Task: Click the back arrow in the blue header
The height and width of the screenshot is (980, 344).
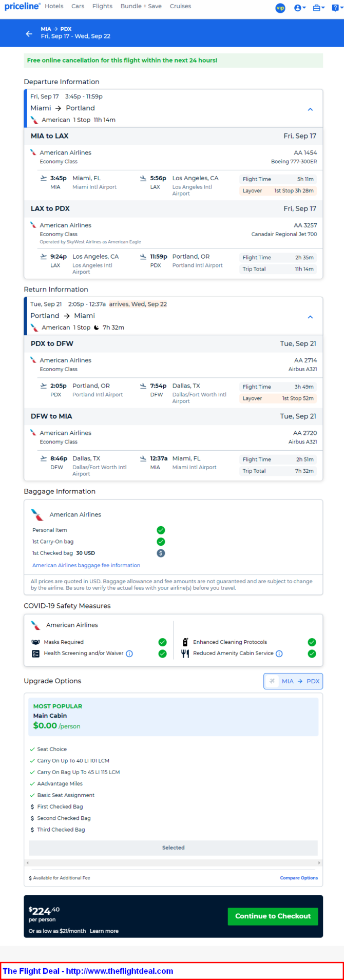Action: coord(29,33)
